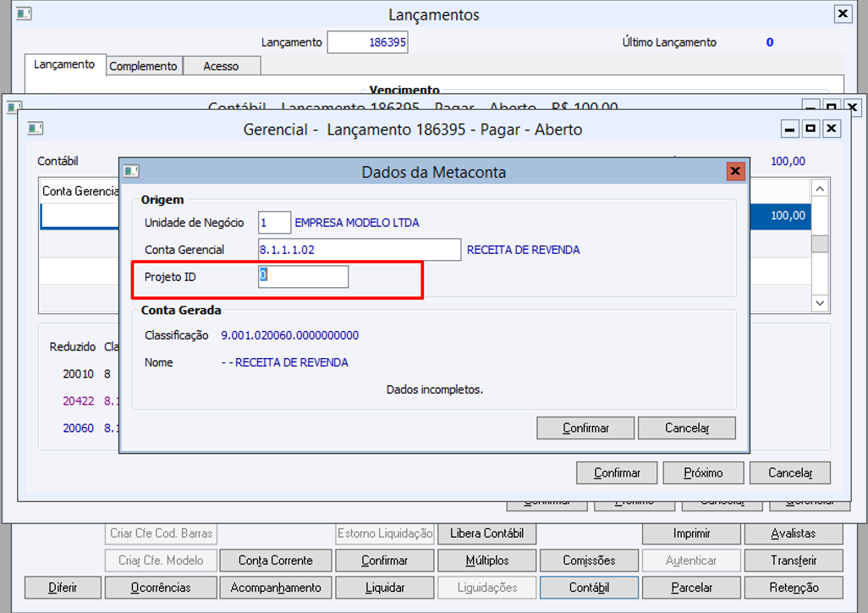Viewport: 868px width, 613px height.
Task: Close the Gerencial Lançamento window
Action: click(832, 129)
